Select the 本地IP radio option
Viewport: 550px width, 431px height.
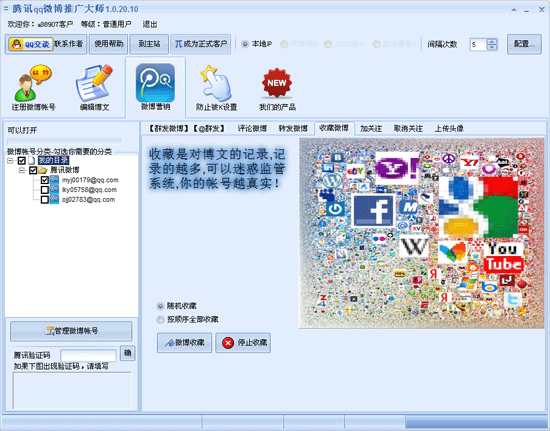(x=245, y=44)
